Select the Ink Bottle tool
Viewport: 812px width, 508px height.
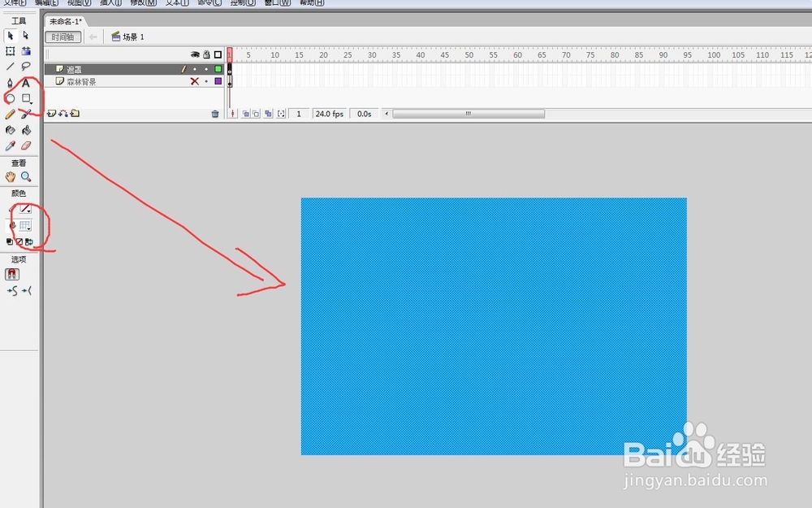(x=10, y=129)
